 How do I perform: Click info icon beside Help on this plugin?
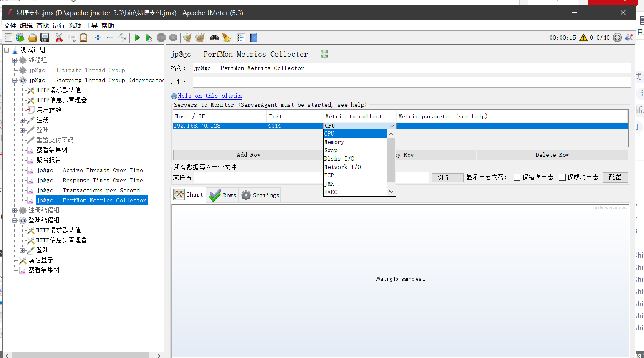click(174, 96)
